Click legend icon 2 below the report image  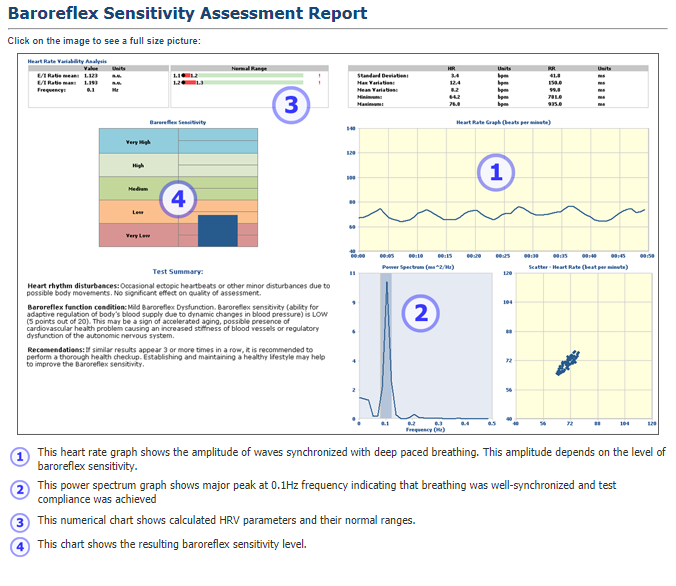(19, 490)
